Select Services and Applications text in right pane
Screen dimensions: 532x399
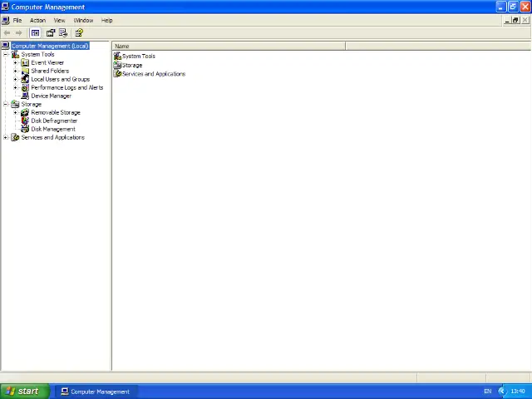pos(154,74)
